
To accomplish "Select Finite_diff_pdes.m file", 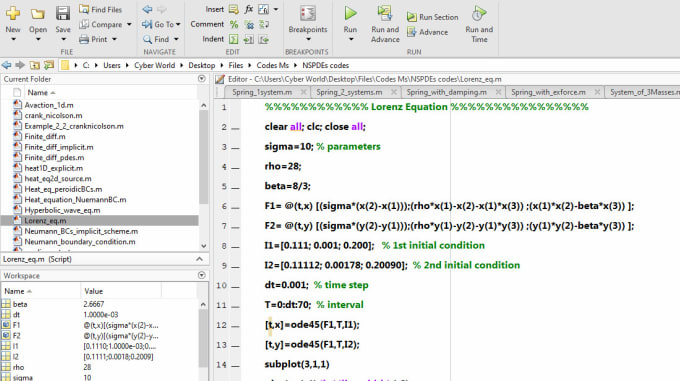I will click(54, 157).
